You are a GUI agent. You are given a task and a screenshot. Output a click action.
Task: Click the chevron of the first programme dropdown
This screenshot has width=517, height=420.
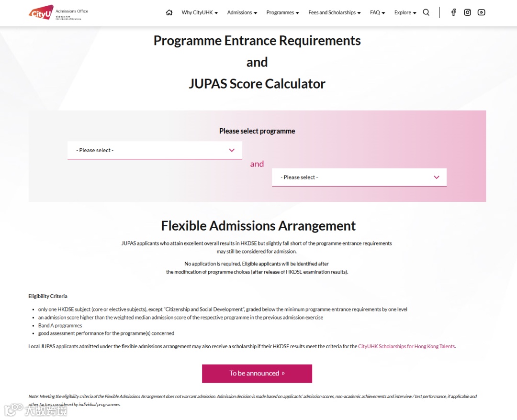click(232, 150)
